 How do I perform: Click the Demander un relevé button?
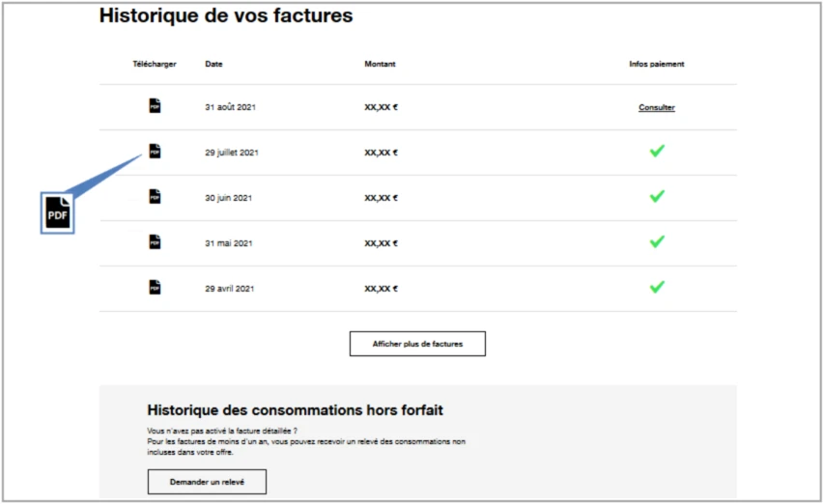(x=207, y=481)
